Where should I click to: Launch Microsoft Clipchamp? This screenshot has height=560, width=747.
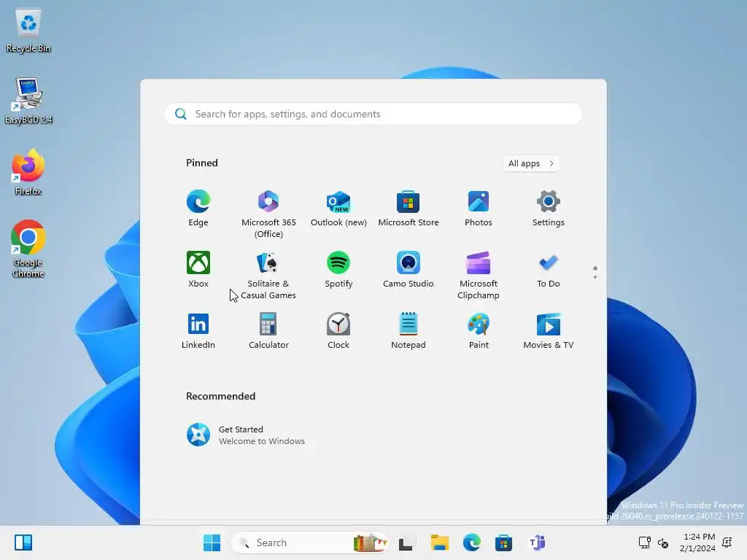point(479,275)
